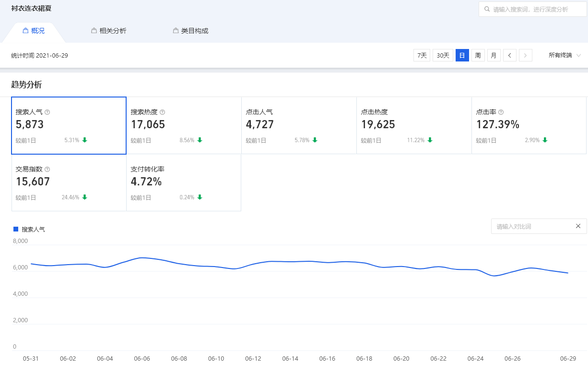Screen dimensions: 588x365
Task: Select the 搜索热度 metric card
Action: point(184,125)
